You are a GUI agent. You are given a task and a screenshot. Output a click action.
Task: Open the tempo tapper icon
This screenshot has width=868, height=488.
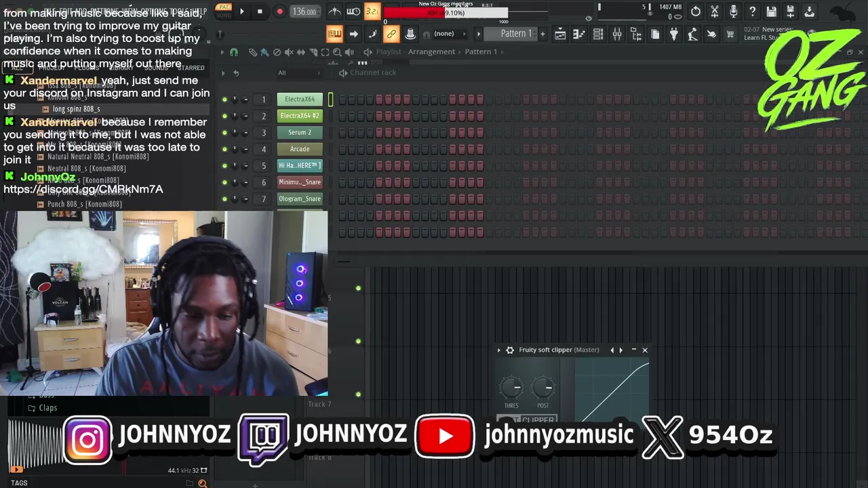(692, 35)
